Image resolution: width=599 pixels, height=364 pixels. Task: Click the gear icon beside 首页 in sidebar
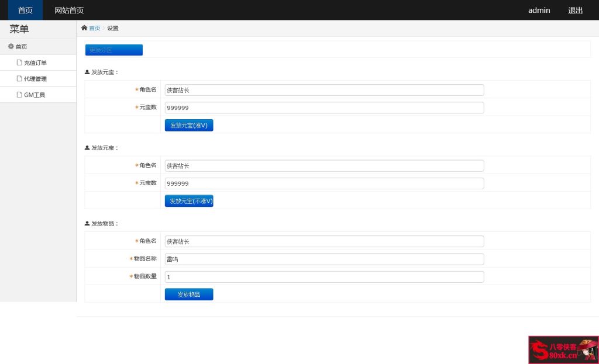tap(11, 46)
